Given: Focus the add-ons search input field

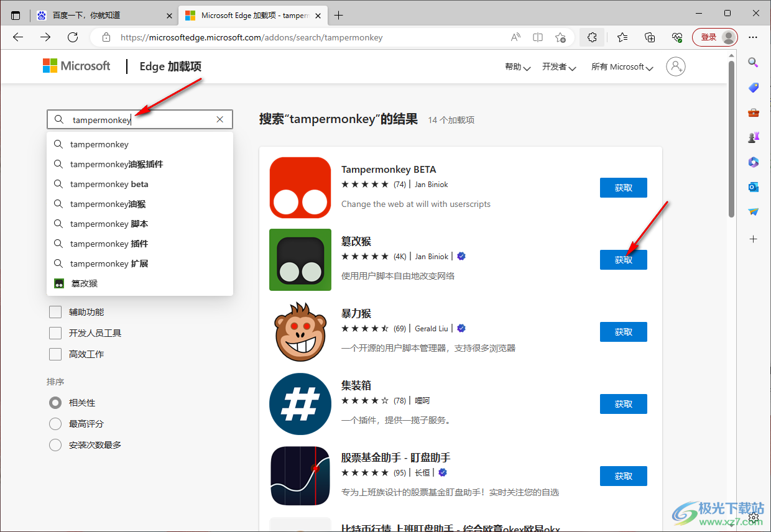Looking at the screenshot, I should tap(140, 119).
